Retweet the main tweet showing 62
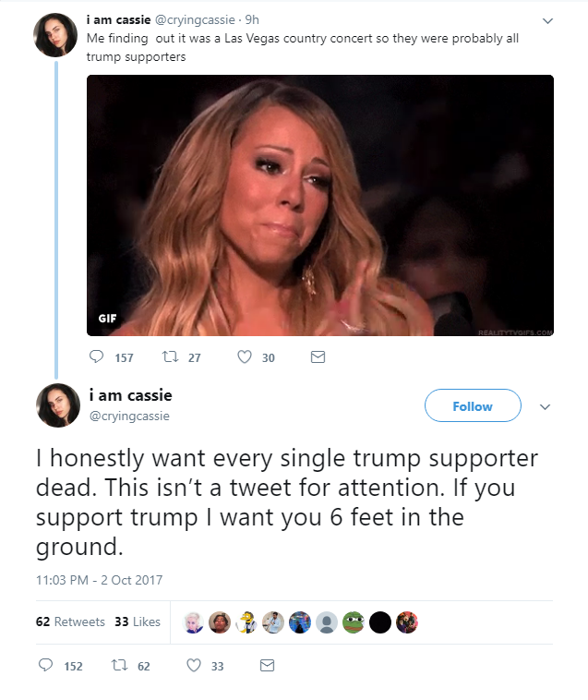 pos(119,665)
